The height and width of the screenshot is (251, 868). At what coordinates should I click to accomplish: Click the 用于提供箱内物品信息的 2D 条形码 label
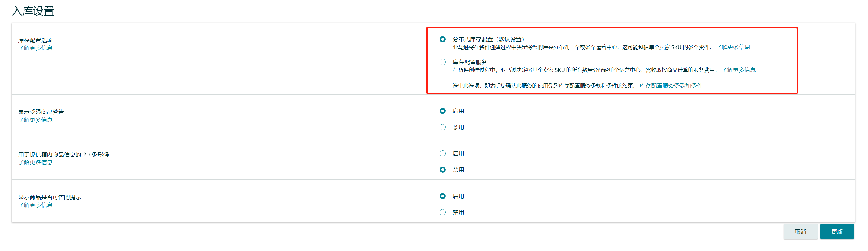(63, 154)
